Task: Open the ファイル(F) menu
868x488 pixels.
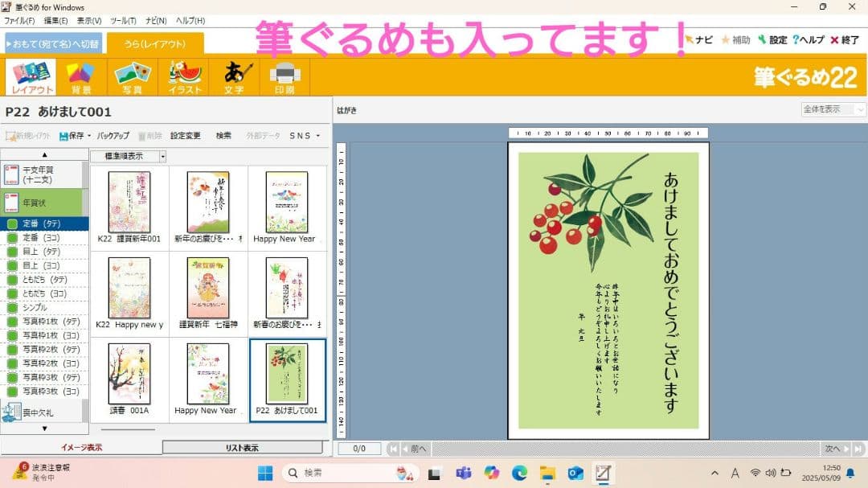Action: point(17,21)
